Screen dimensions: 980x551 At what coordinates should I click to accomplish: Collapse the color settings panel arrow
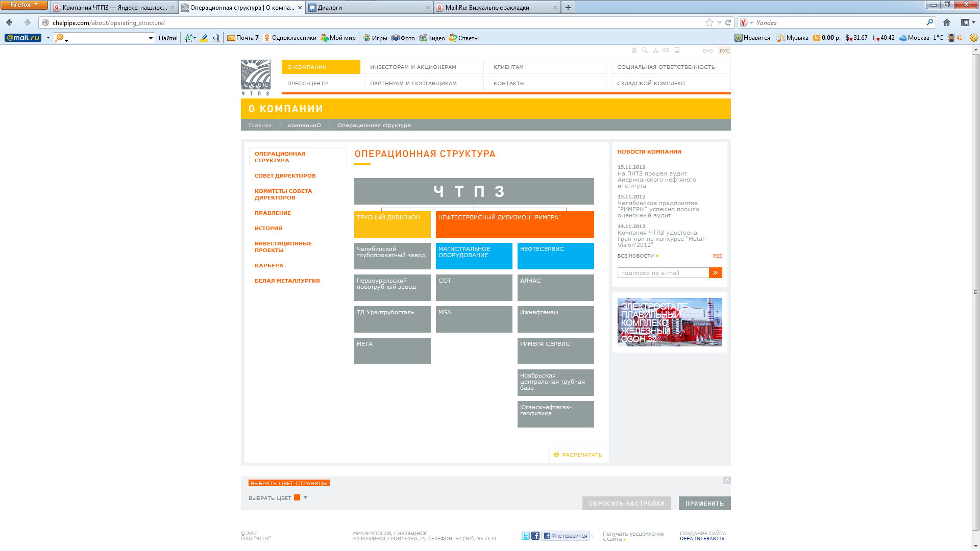point(727,480)
